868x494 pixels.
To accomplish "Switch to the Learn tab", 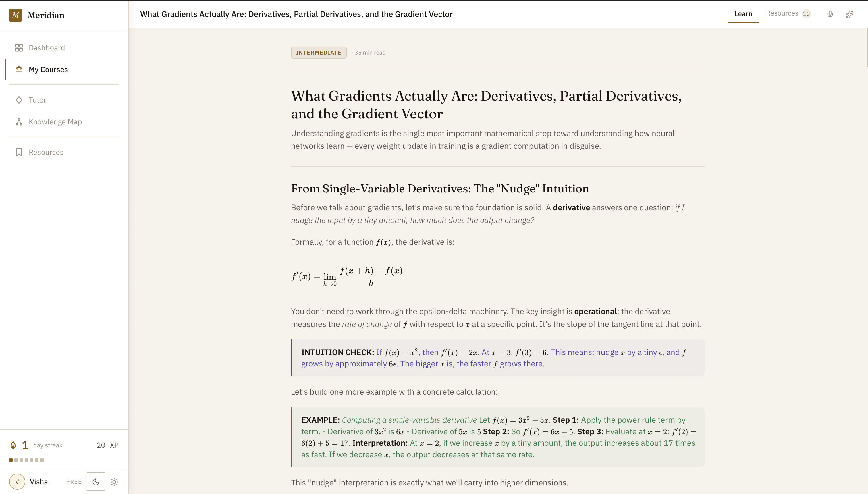I will [743, 14].
